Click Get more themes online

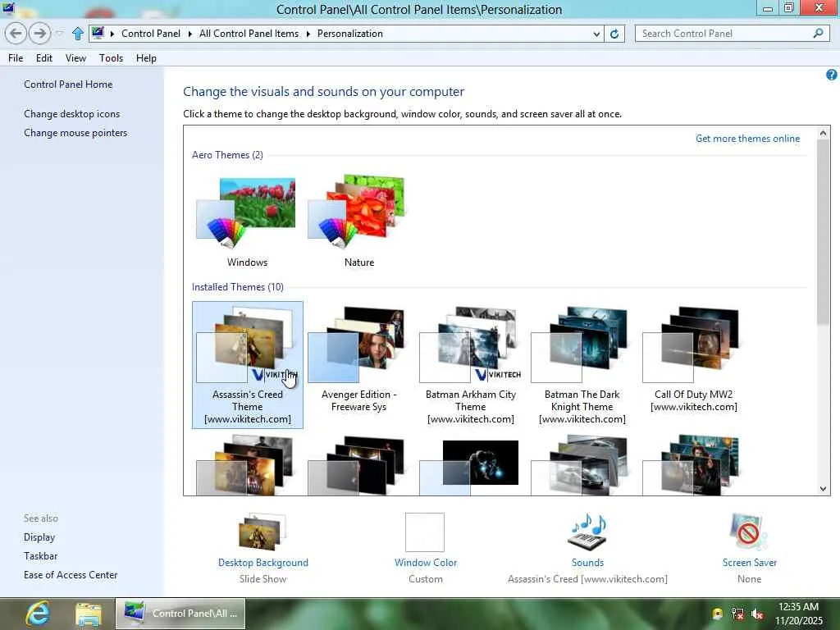point(747,138)
